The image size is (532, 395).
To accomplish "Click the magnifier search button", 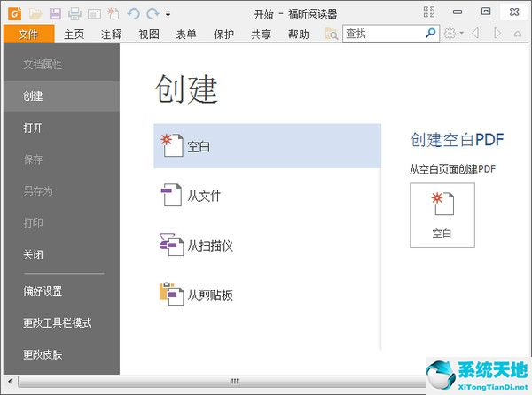I will pos(431,33).
